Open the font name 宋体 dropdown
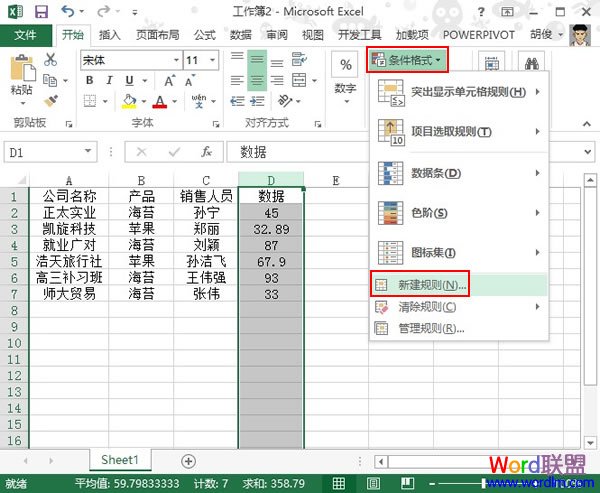This screenshot has height=493, width=600. coord(176,60)
